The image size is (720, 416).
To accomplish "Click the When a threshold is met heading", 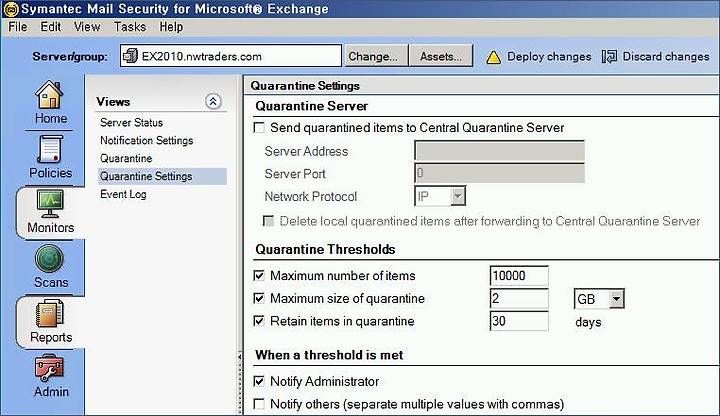I will click(x=329, y=355).
